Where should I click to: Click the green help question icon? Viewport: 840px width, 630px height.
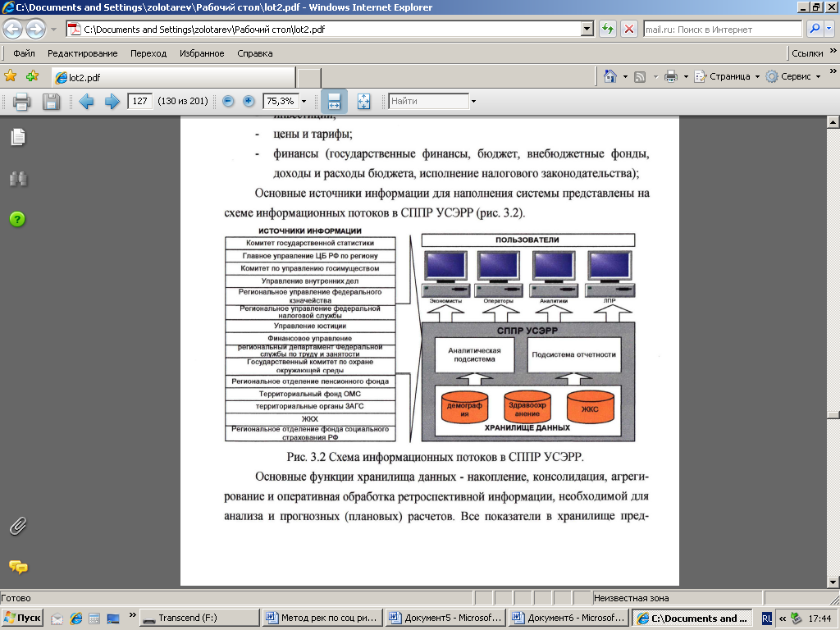(17, 219)
